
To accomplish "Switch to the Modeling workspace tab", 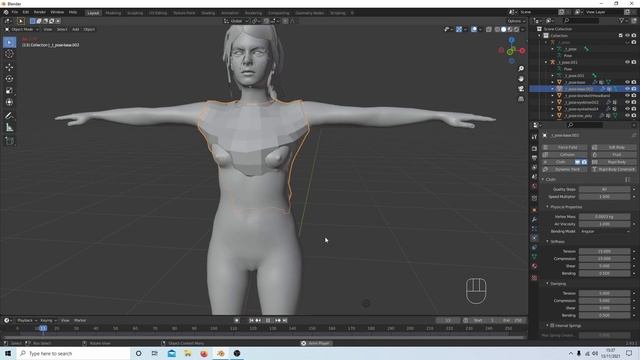I will click(113, 13).
